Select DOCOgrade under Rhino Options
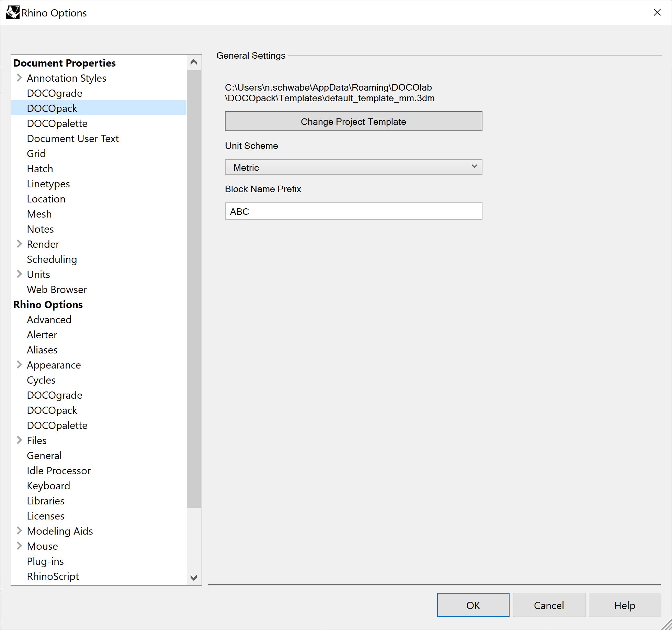The height and width of the screenshot is (630, 672). [55, 395]
